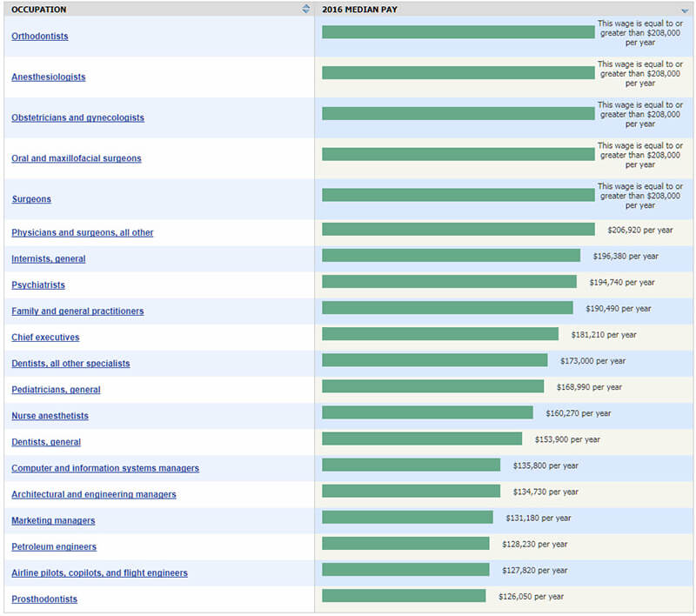Image resolution: width=696 pixels, height=616 pixels.
Task: Open Pediatricians, general link
Action: click(56, 390)
